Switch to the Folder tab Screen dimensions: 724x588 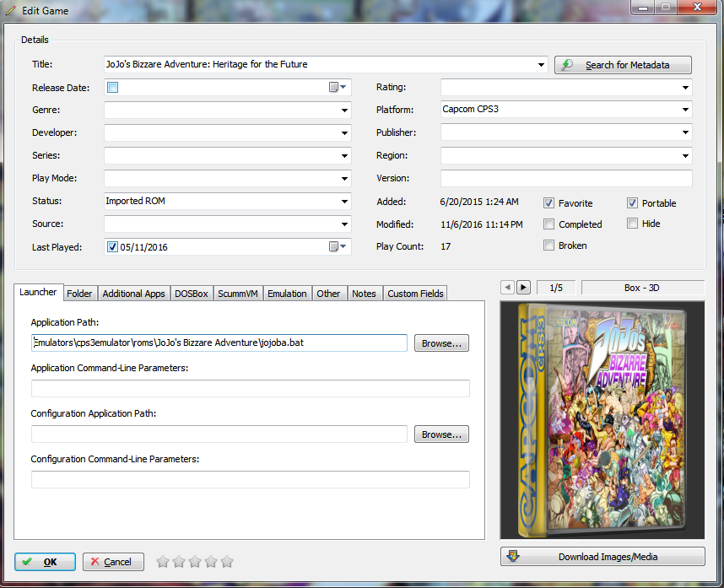[x=79, y=294]
